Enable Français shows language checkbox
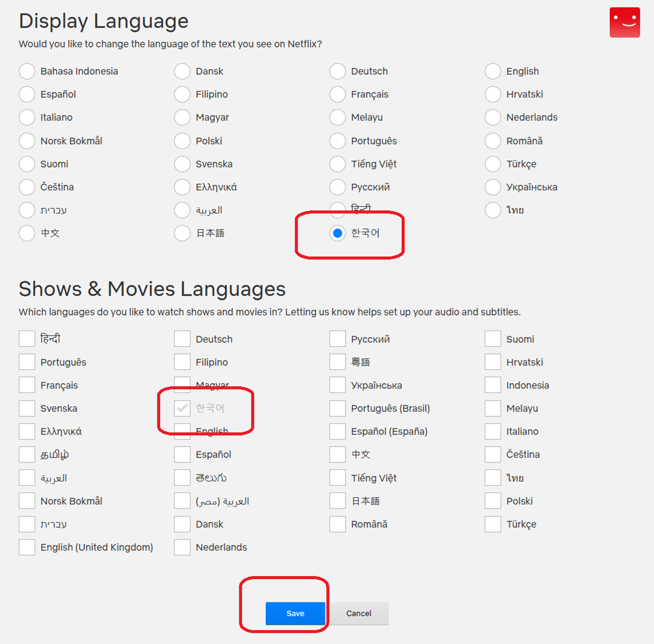The image size is (654, 644). pyautogui.click(x=27, y=385)
